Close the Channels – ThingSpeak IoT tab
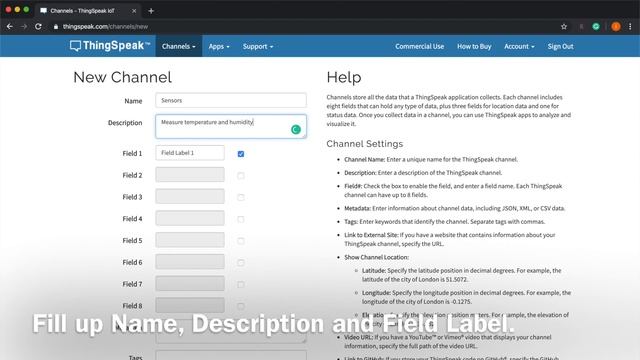 (134, 11)
